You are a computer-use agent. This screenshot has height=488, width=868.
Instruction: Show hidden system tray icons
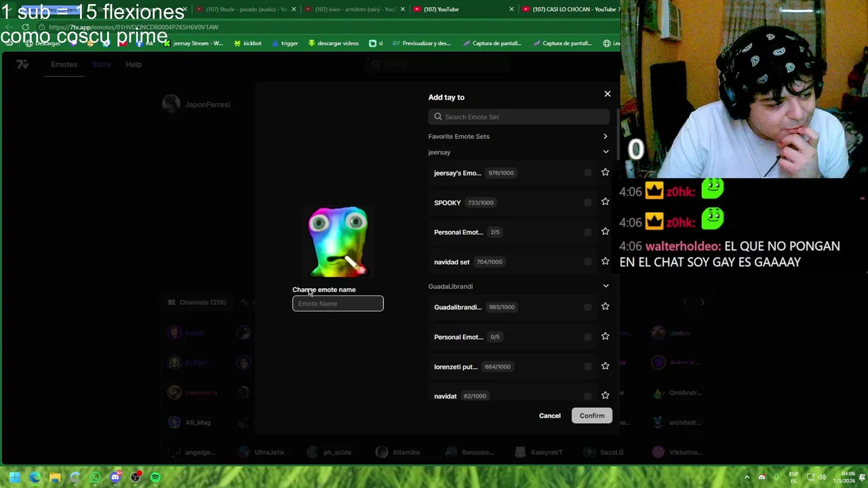pos(747,477)
